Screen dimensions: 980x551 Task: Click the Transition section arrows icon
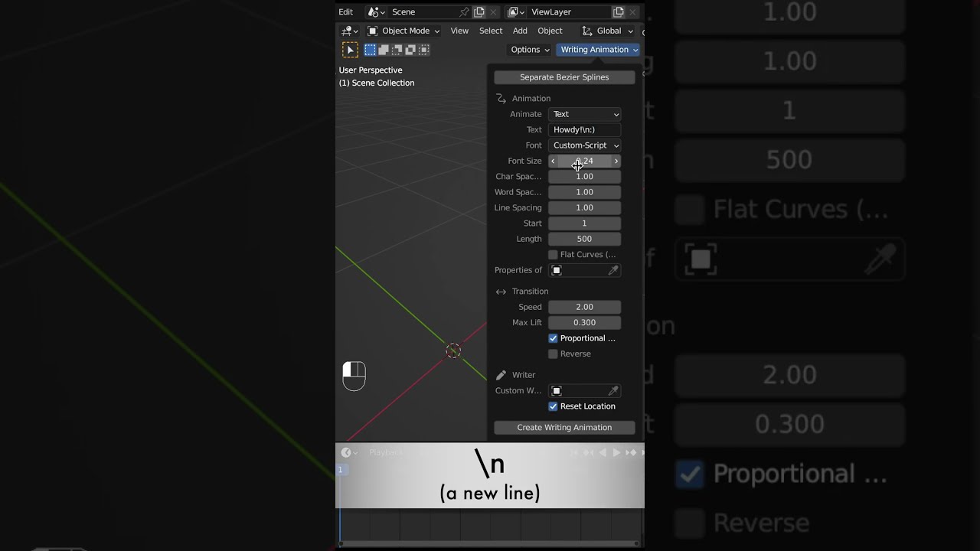501,292
